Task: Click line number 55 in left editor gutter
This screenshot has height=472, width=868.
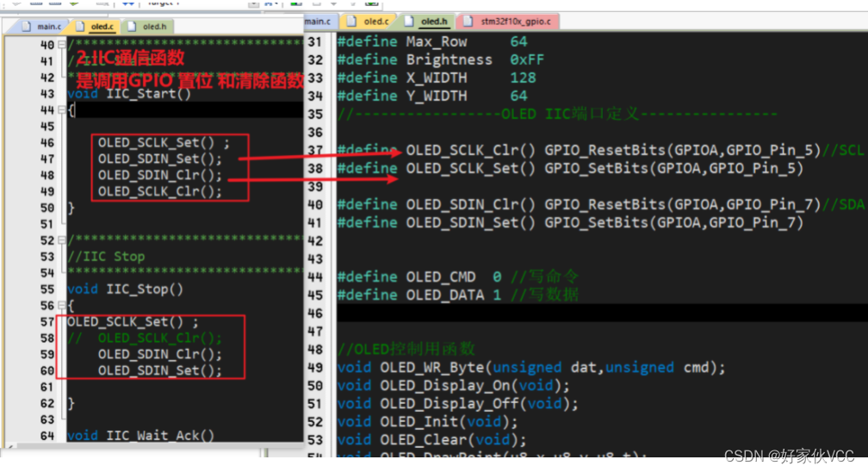Action: [47, 289]
